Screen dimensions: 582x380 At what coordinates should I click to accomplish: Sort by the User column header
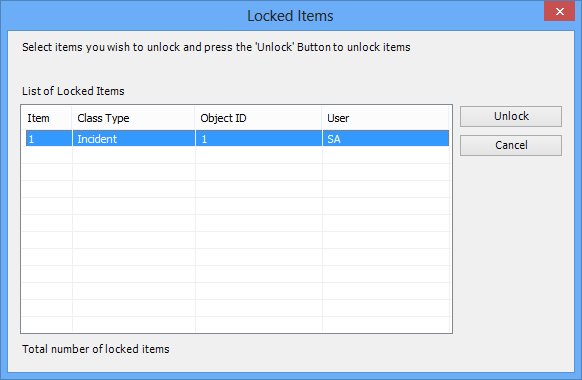click(x=386, y=118)
